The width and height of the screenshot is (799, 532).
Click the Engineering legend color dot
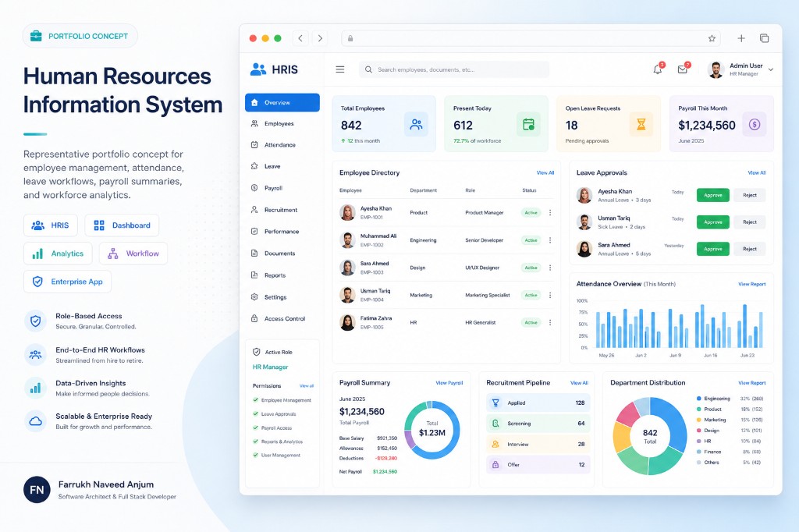tap(698, 399)
